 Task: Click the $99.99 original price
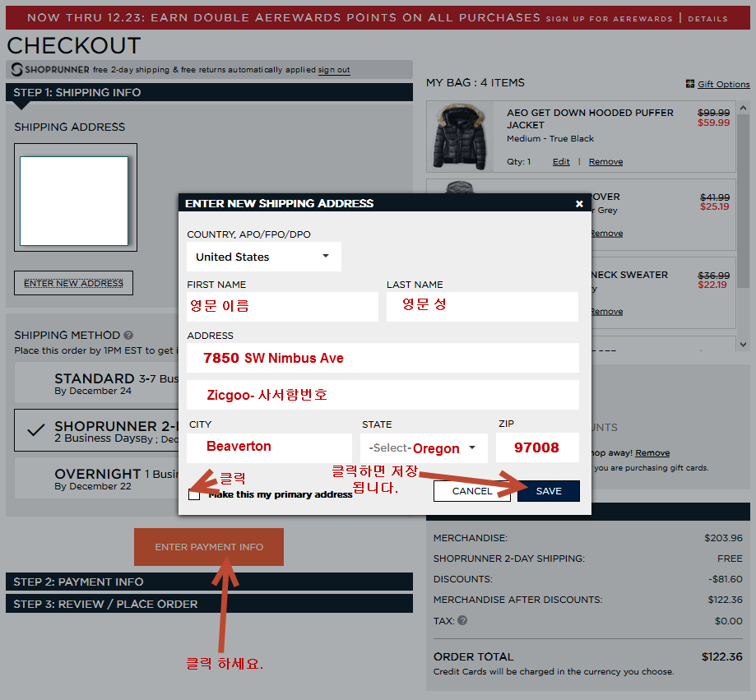[x=713, y=113]
